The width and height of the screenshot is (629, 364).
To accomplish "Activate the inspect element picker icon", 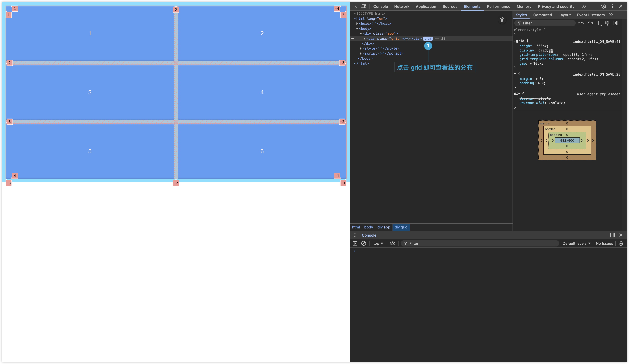I will 355,6.
